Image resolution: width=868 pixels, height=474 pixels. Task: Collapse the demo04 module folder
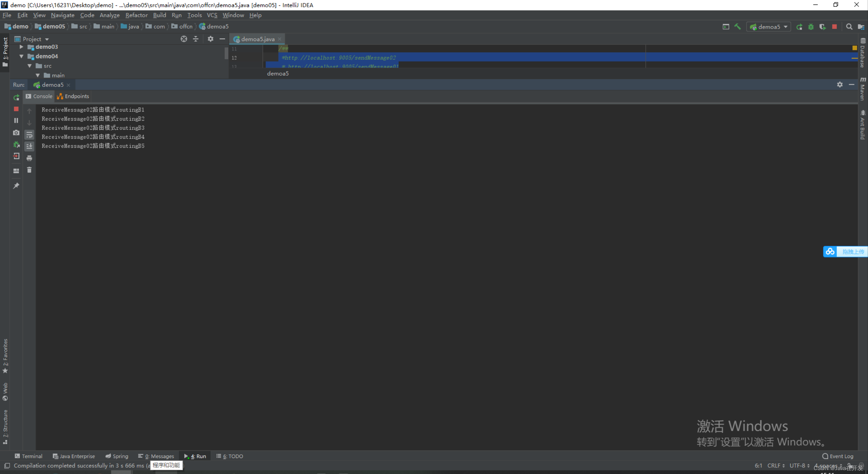click(21, 56)
